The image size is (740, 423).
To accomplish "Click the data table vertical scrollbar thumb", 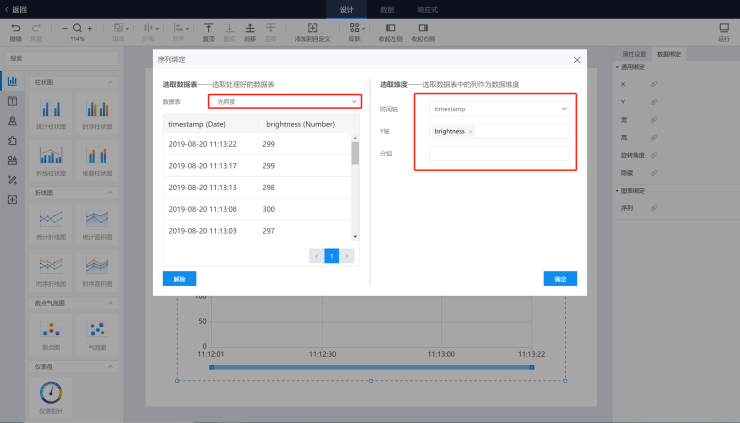I will click(355, 153).
